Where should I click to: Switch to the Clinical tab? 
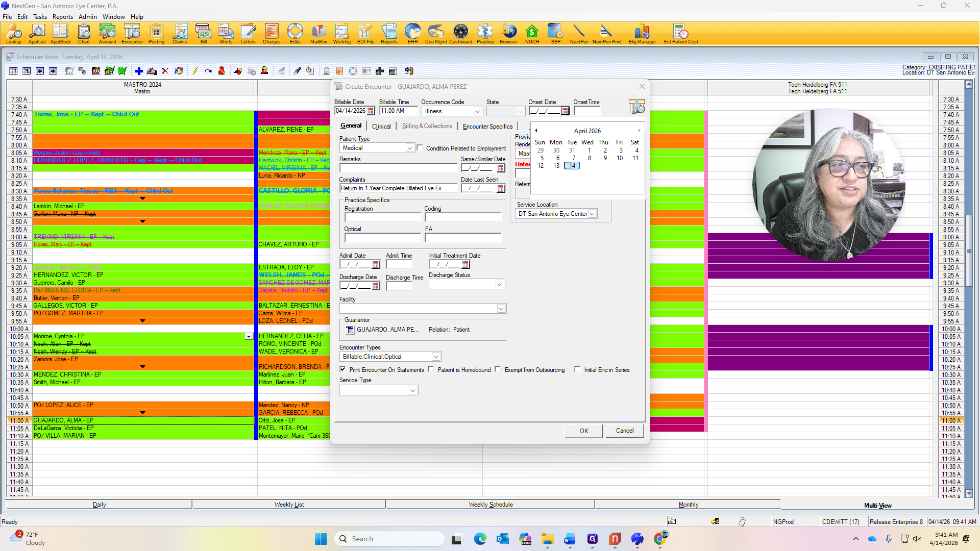pyautogui.click(x=381, y=126)
